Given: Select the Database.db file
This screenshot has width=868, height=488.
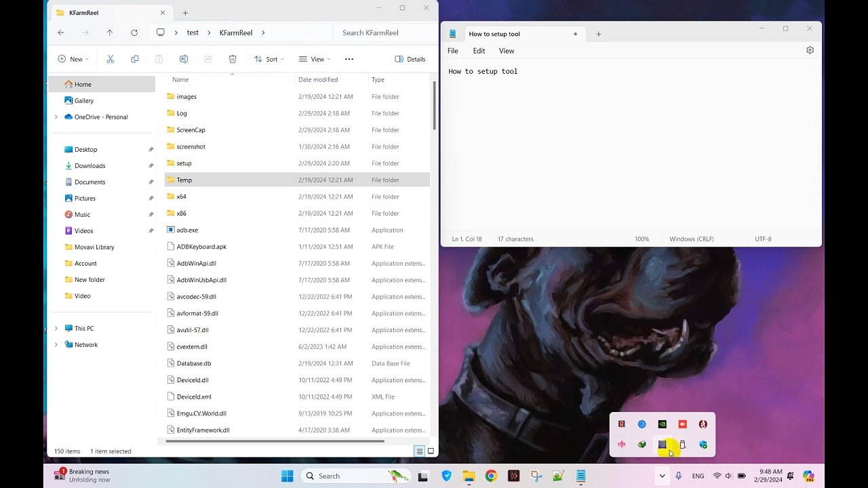Looking at the screenshot, I should [x=297, y=363].
